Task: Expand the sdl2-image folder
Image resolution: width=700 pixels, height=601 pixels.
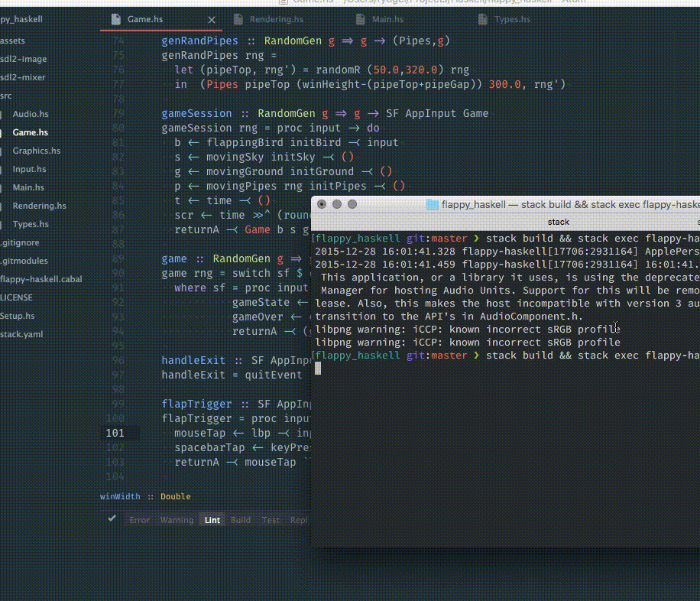Action: point(23,59)
